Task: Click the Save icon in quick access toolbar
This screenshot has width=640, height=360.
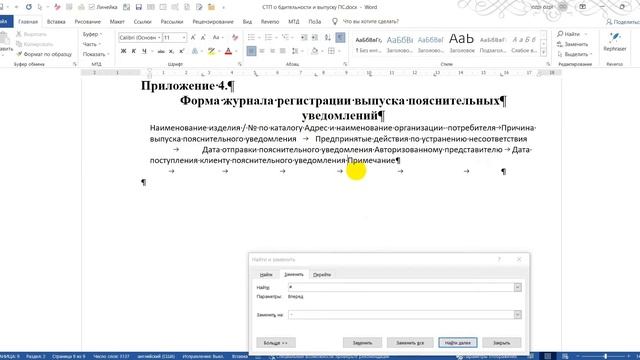Action: [x=139, y=7]
